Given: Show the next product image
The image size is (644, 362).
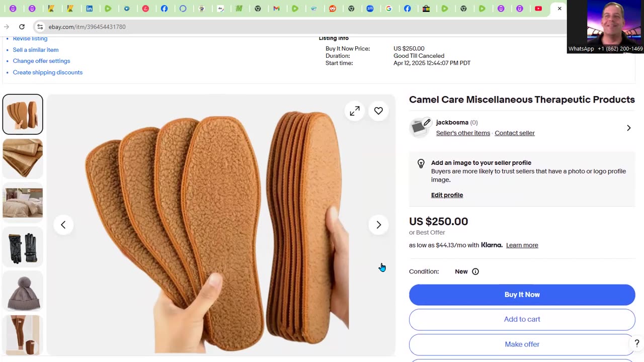Looking at the screenshot, I should pyautogui.click(x=378, y=225).
